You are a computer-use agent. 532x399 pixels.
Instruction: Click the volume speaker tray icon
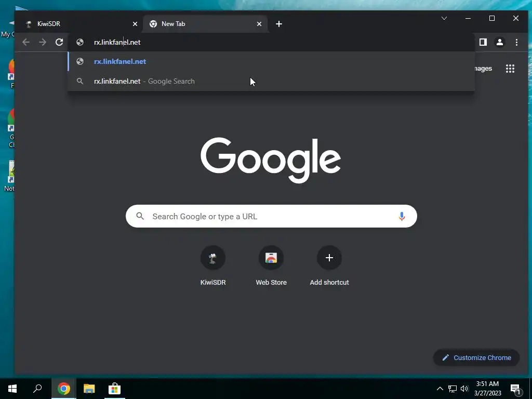click(464, 389)
